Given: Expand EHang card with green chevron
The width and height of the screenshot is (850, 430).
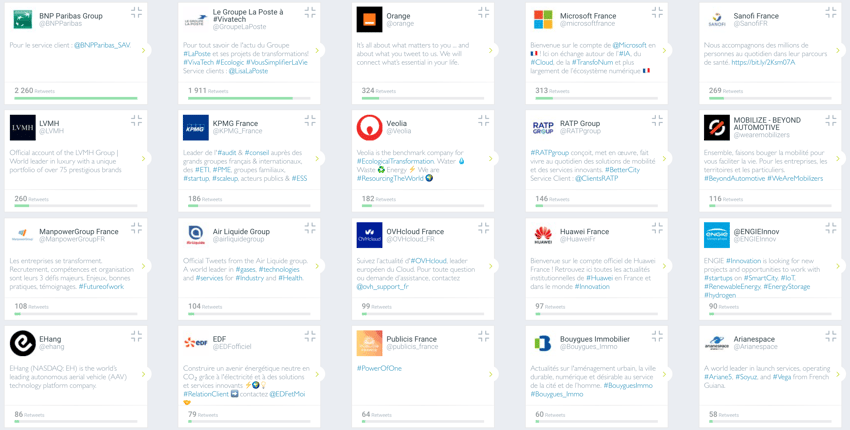Looking at the screenshot, I should pos(144,374).
